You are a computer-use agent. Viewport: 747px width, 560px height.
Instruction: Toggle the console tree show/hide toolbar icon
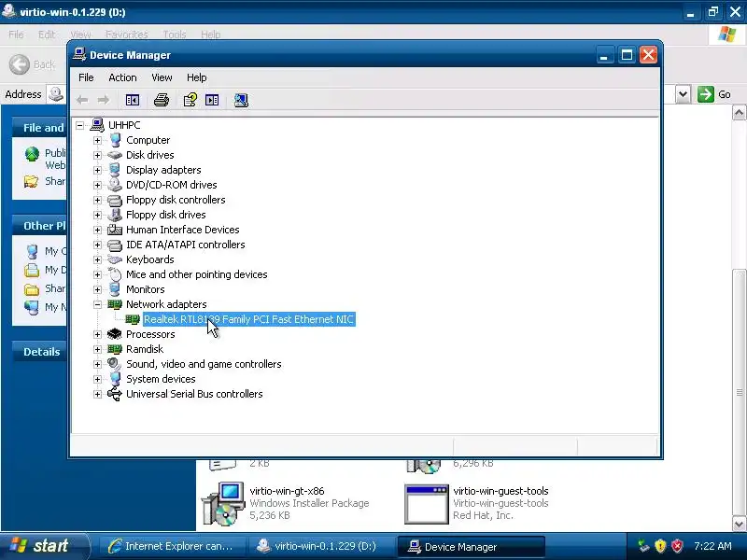click(132, 100)
